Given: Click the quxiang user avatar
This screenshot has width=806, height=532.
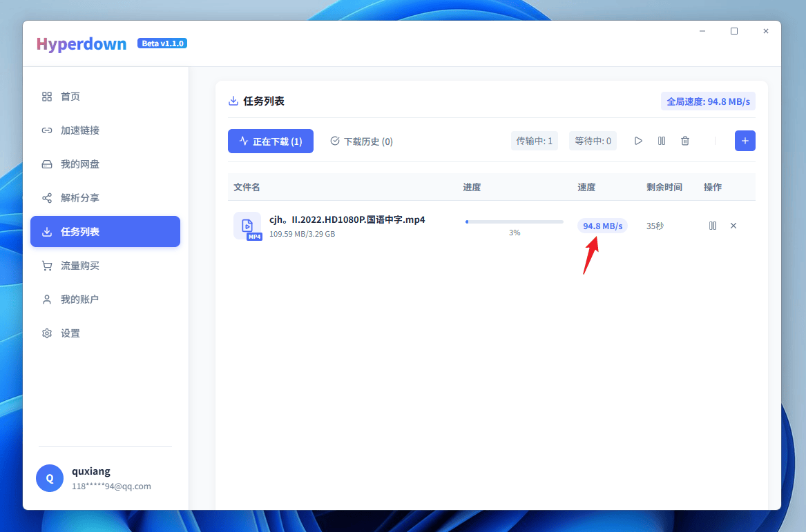Looking at the screenshot, I should coord(50,478).
